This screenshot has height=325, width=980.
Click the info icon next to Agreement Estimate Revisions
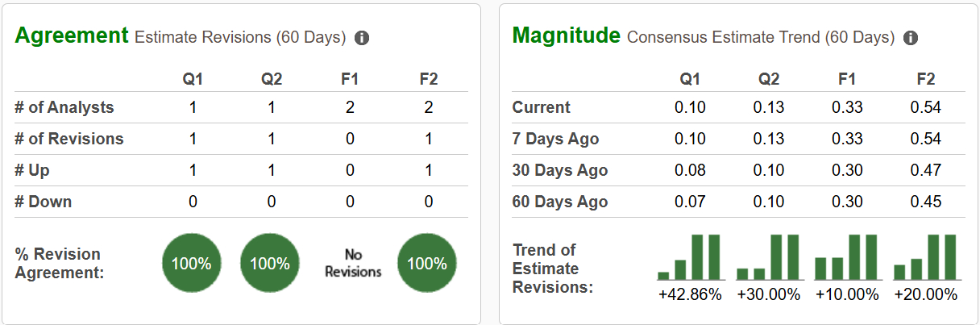coord(362,38)
